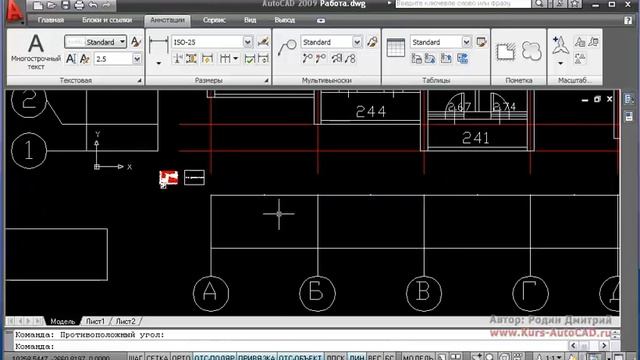Toggle ОТС-ПОЛЯР polar tracking

214,358
